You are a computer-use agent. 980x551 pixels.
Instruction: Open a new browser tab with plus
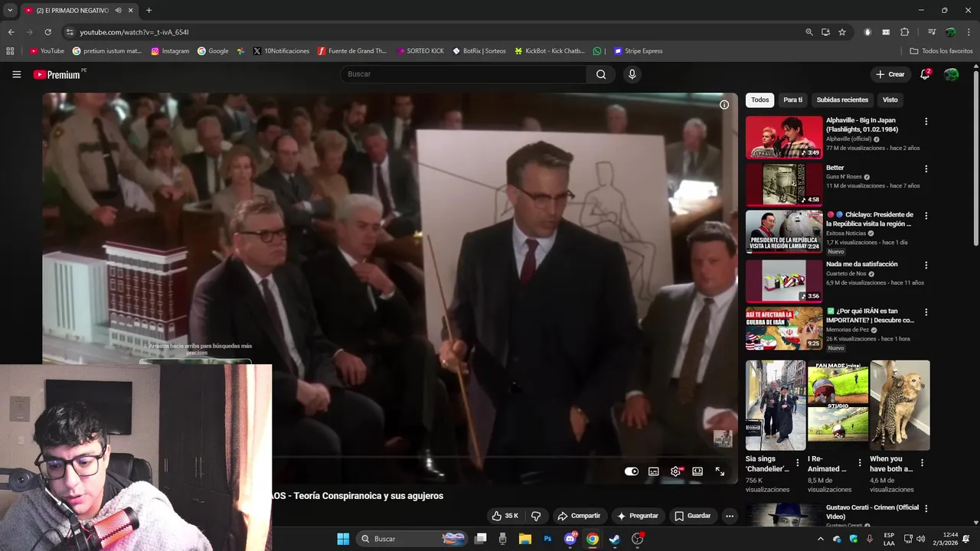click(149, 10)
